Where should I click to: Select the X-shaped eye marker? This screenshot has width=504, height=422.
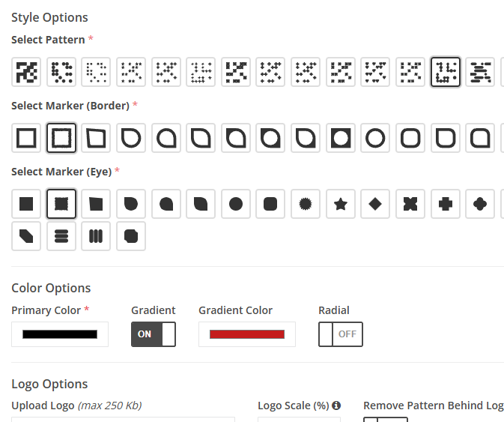tap(410, 204)
